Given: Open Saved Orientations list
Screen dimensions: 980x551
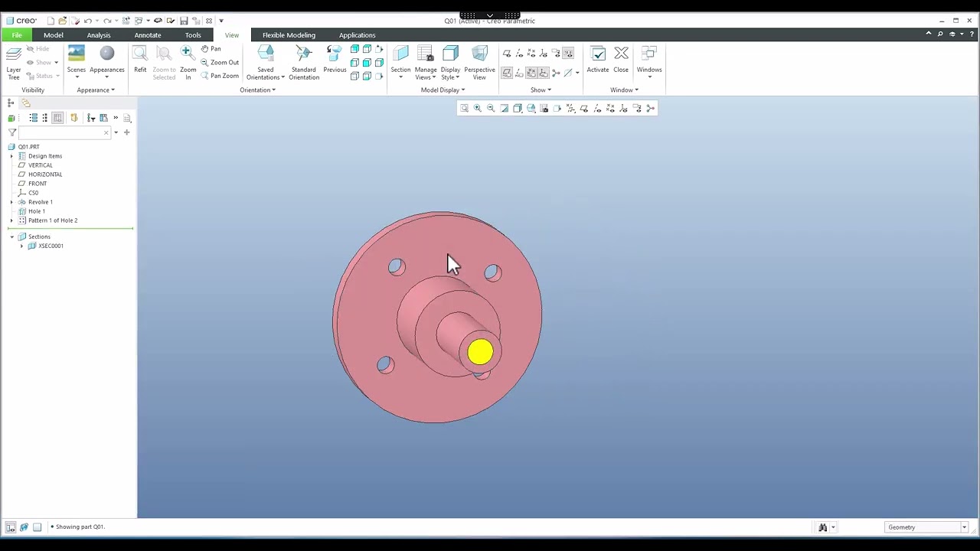Looking at the screenshot, I should (x=266, y=63).
